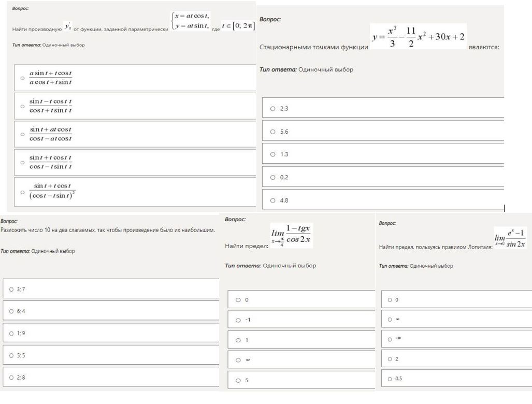This screenshot has width=532, height=404.
Task: Select the "6; 4" answer option
Action: [11, 311]
